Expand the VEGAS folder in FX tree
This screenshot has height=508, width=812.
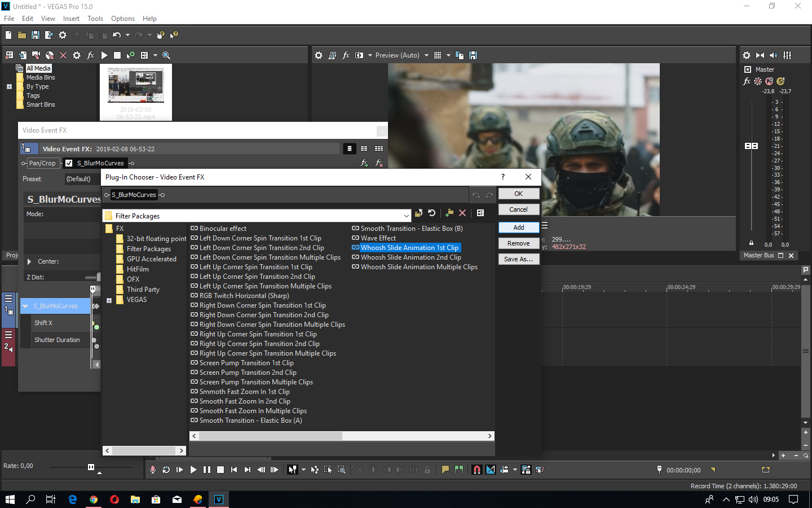109,300
